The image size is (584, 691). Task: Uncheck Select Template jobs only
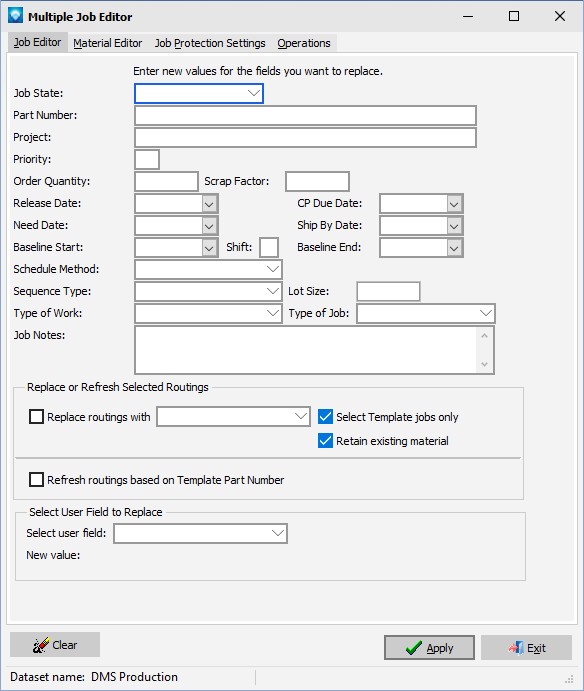[x=325, y=416]
